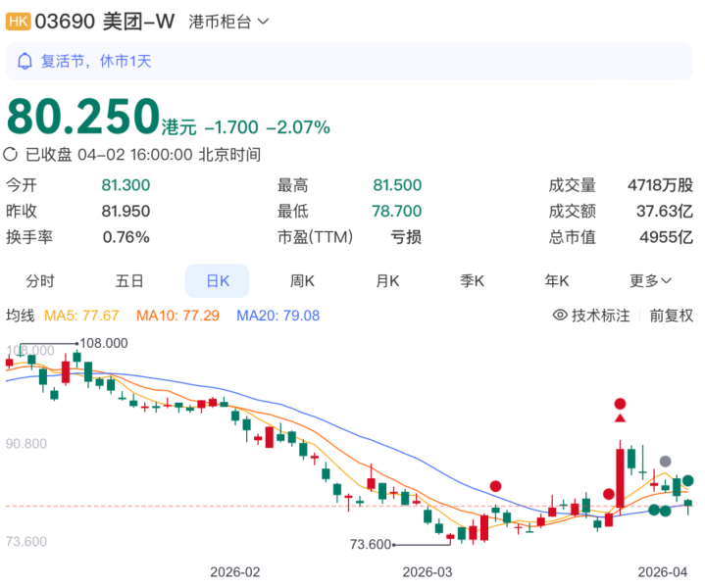Click the 2026-04 date axis label
Screen dimensions: 705x588
(663, 572)
